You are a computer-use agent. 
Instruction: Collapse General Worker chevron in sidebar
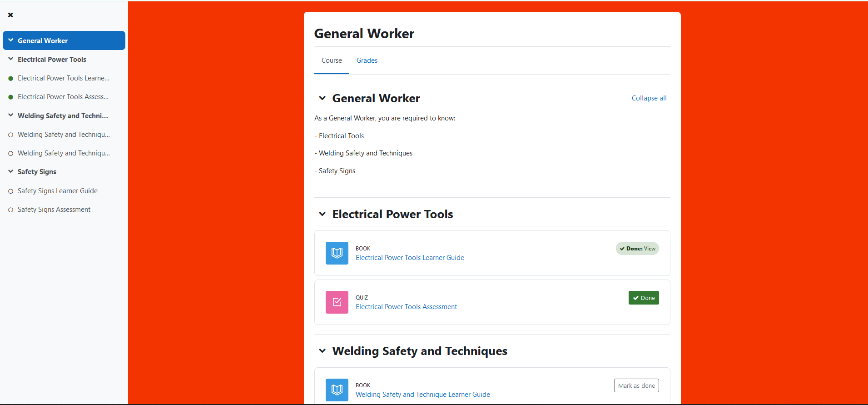tap(11, 40)
